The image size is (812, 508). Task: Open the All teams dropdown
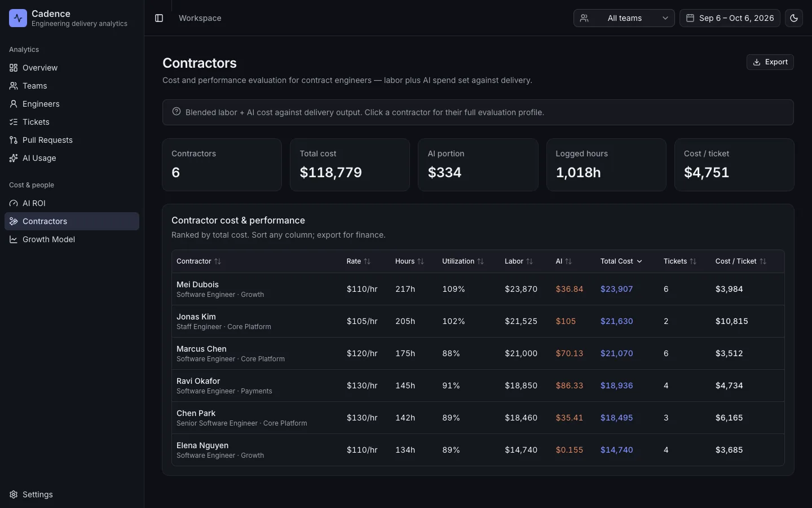[x=624, y=18]
